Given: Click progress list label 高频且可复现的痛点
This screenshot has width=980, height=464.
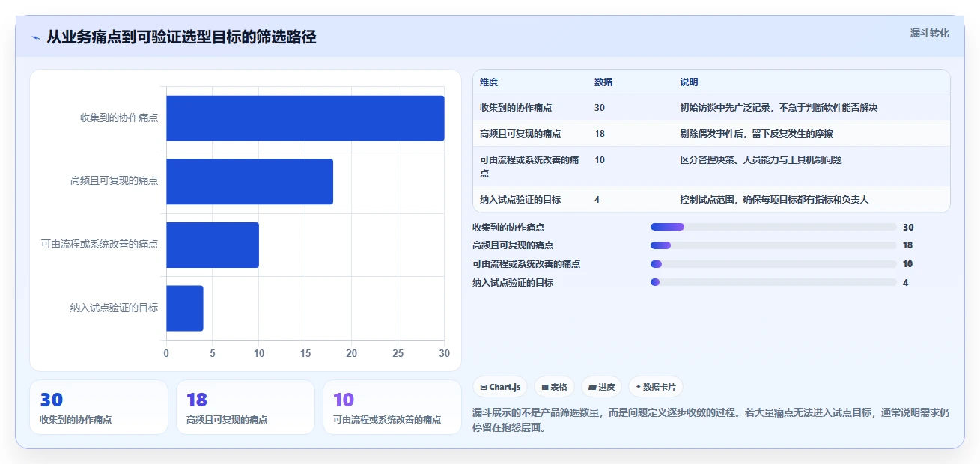Looking at the screenshot, I should pos(513,245).
